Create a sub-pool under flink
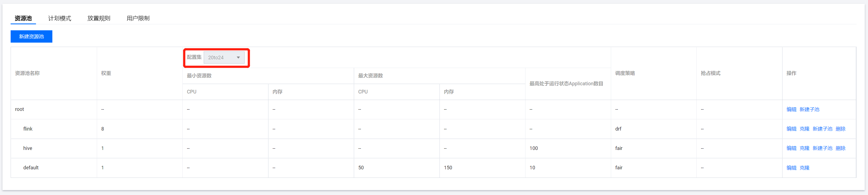Screen dimensions: 868x195 click(x=822, y=129)
